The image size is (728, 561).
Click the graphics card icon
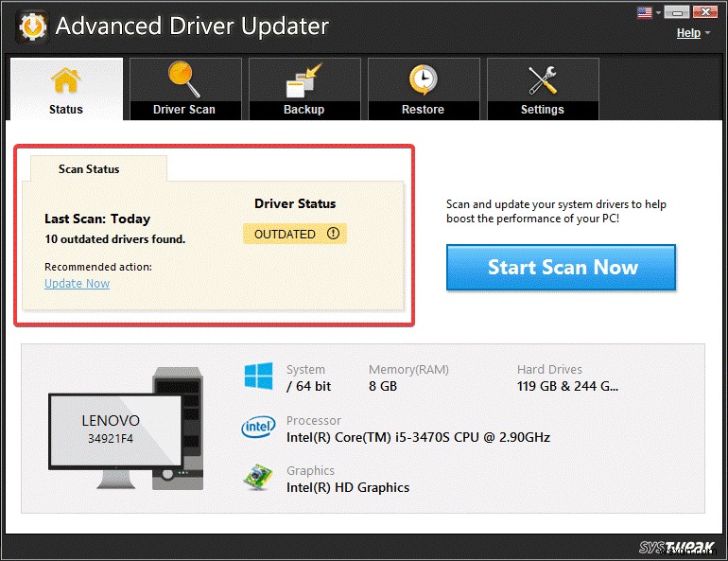[x=258, y=477]
